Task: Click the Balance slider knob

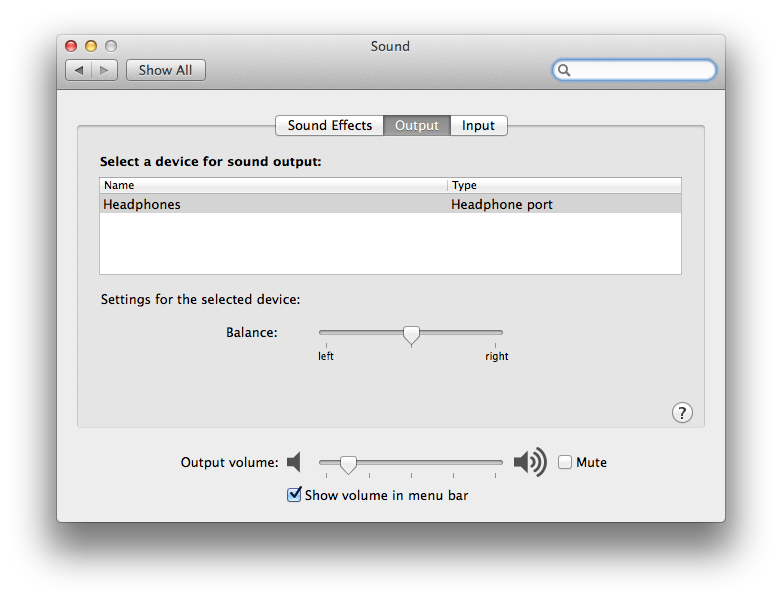Action: pyautogui.click(x=411, y=335)
